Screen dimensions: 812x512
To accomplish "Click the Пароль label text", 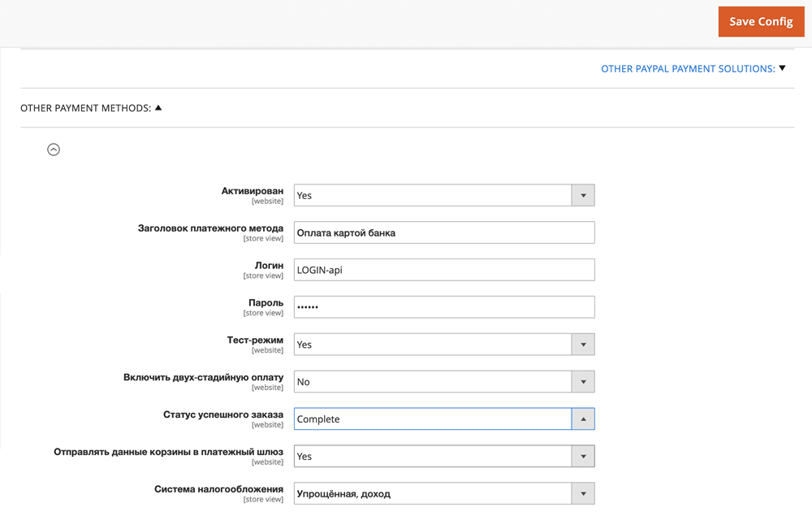I will tap(266, 303).
